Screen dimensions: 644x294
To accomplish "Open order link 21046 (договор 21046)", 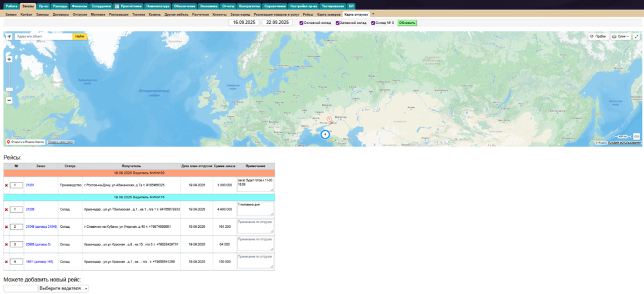I will click(41, 227).
